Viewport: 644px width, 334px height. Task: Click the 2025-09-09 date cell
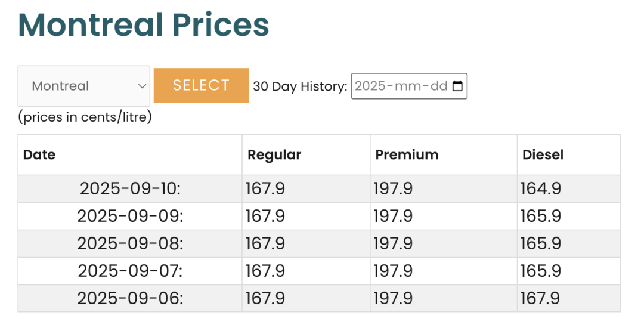(x=130, y=216)
